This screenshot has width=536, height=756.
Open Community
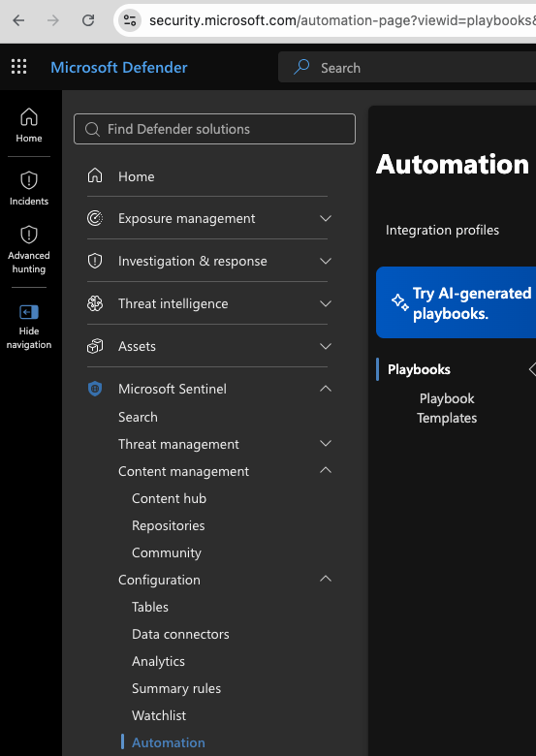(167, 552)
